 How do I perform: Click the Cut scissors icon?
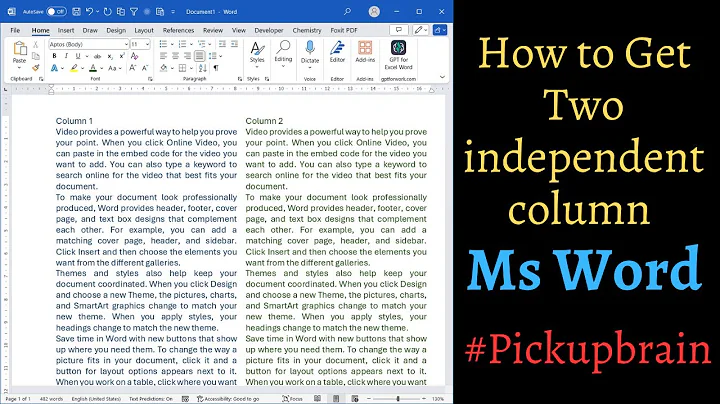tap(35, 45)
